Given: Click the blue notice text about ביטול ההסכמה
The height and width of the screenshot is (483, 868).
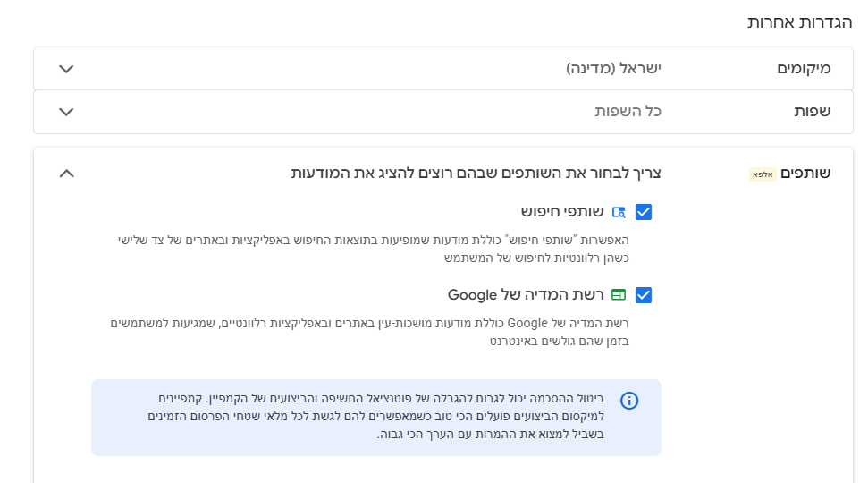Looking at the screenshot, I should (375, 417).
